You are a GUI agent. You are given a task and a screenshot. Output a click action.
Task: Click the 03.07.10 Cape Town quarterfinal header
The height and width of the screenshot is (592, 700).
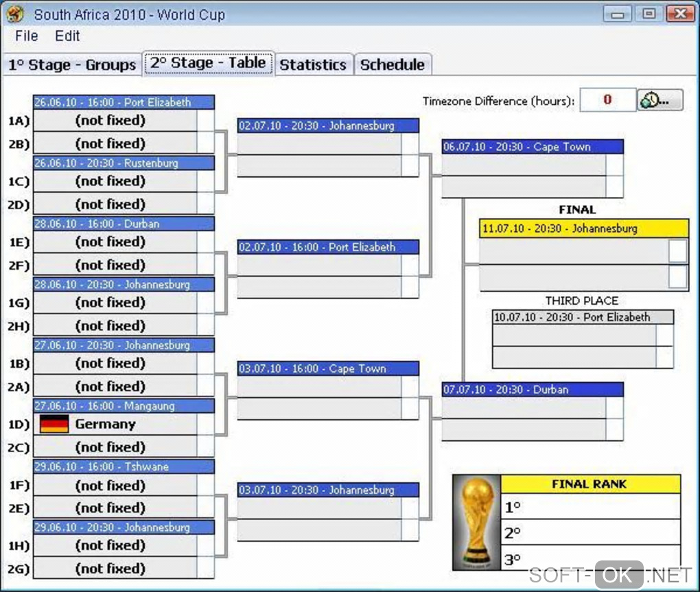click(328, 368)
